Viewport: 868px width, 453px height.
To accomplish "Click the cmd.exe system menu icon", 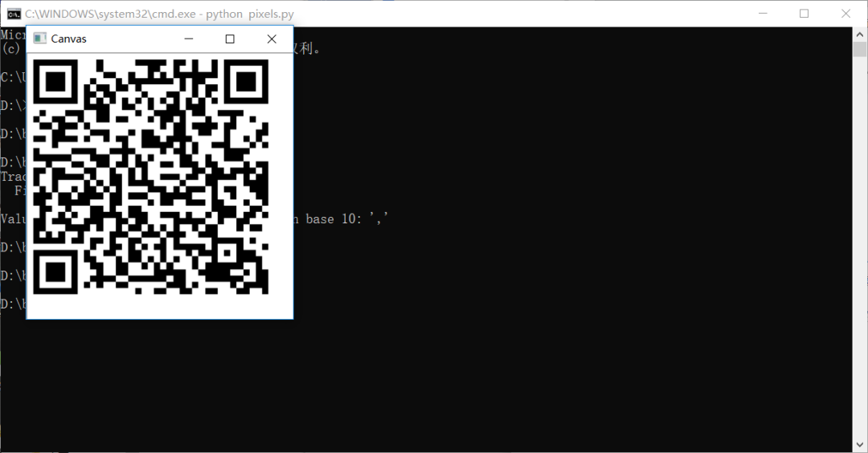I will [x=14, y=14].
